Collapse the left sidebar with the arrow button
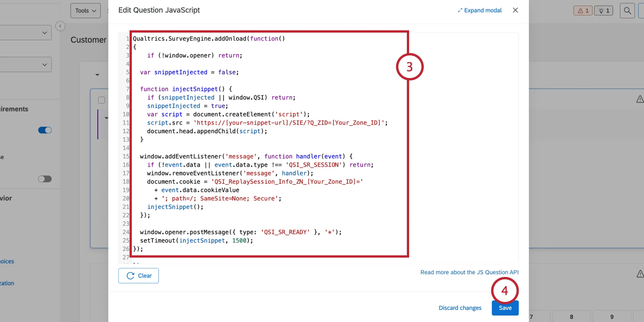Image resolution: width=644 pixels, height=322 pixels. [60, 26]
